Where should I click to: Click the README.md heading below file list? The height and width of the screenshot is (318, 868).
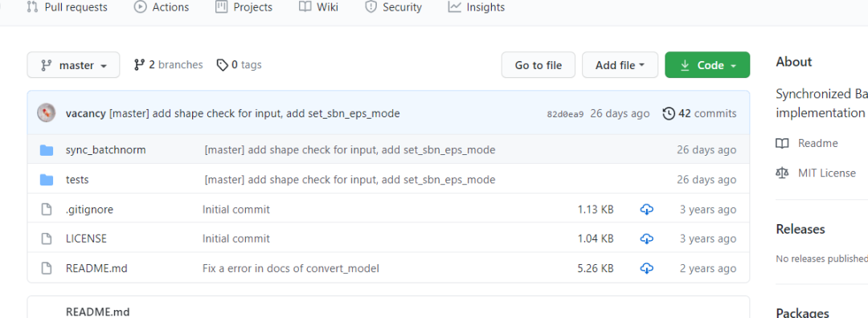97,312
